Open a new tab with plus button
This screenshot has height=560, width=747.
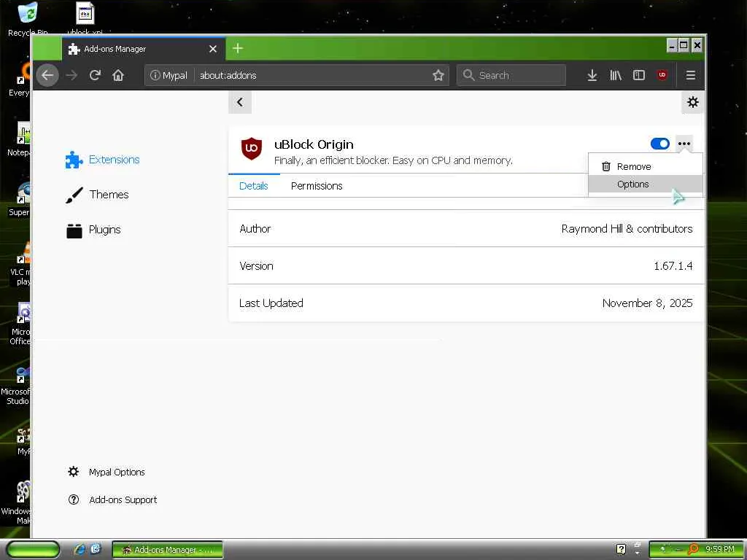238,48
